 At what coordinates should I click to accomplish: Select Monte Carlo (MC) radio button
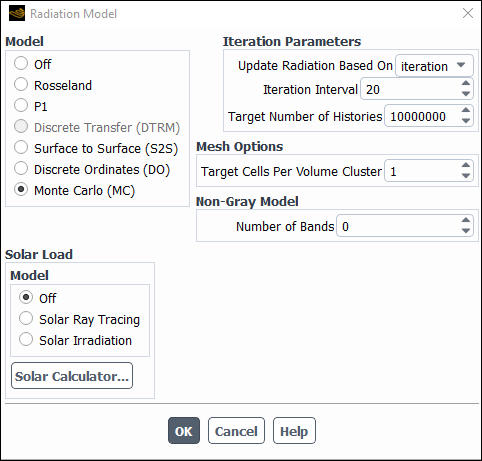[x=21, y=189]
